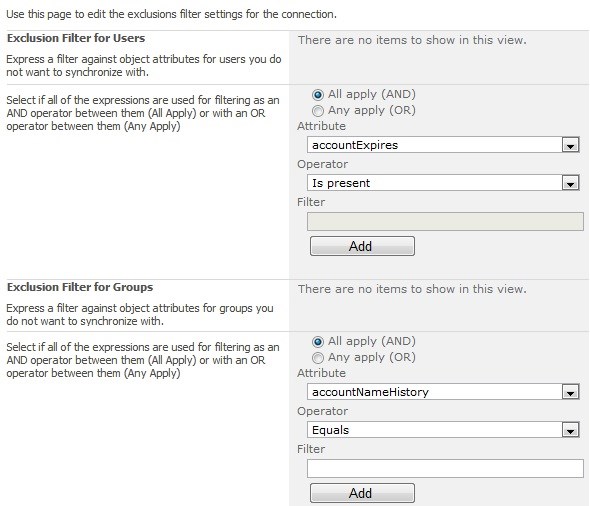Click Add button under users filter
The width and height of the screenshot is (590, 506).
point(362,246)
